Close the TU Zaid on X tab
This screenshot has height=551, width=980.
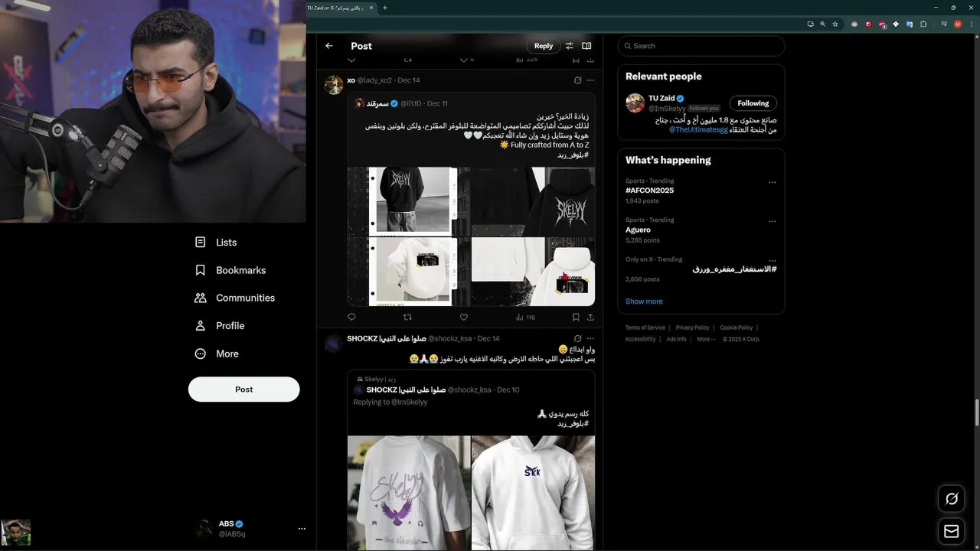tap(371, 8)
